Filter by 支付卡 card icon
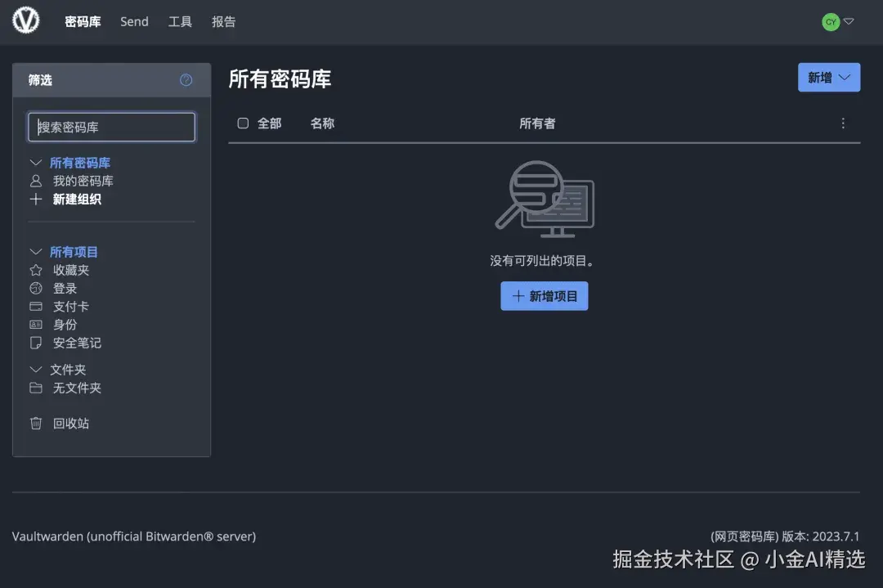Viewport: 883px width, 588px height. point(36,307)
